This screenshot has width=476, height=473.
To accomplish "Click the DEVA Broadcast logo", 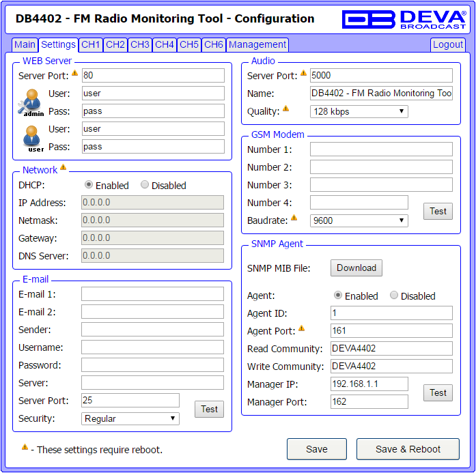I will click(x=404, y=19).
